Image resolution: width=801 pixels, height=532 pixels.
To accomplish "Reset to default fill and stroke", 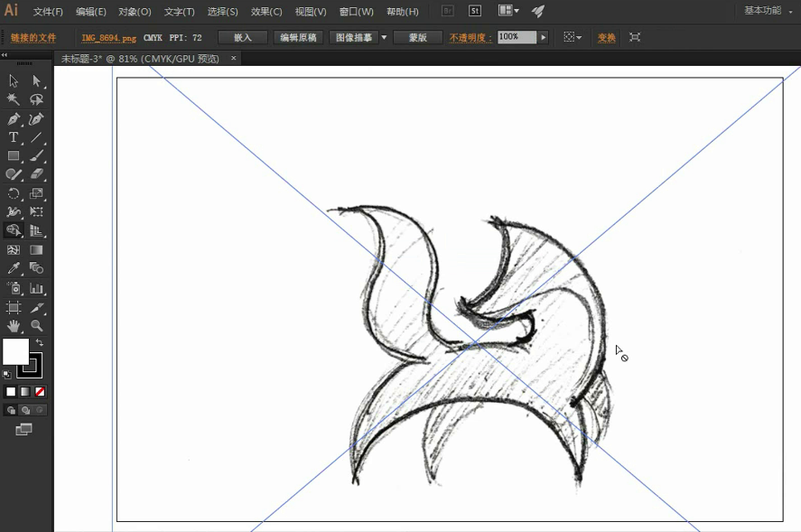I will [x=7, y=375].
